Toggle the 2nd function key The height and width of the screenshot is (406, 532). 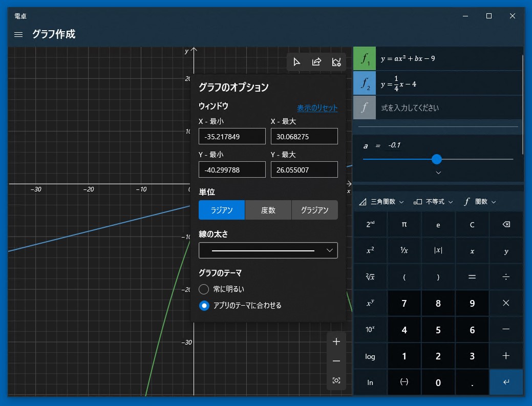(x=370, y=224)
